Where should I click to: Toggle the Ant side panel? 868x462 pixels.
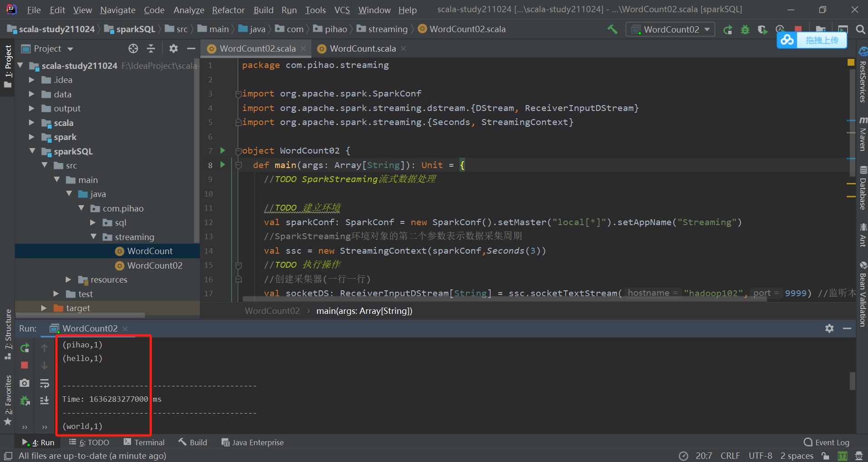click(863, 235)
